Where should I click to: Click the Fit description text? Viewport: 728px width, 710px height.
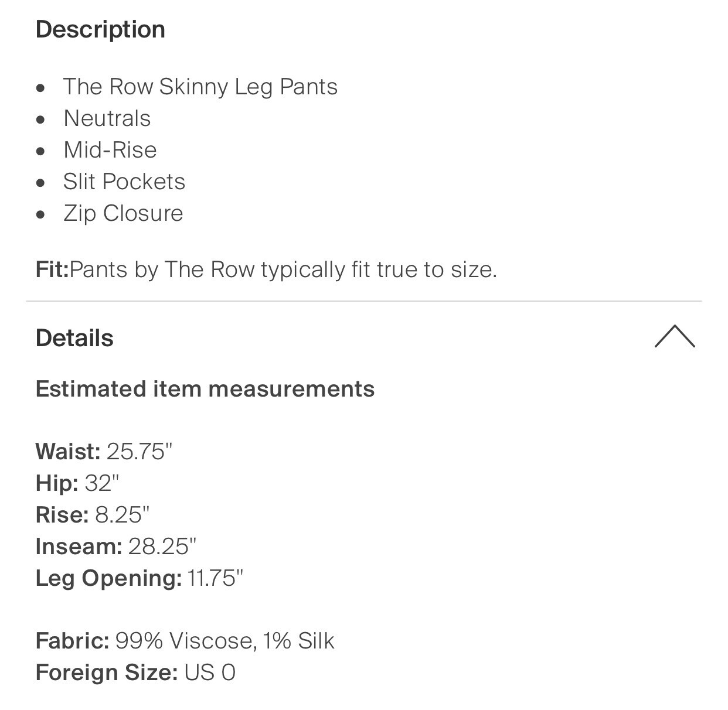tap(267, 269)
